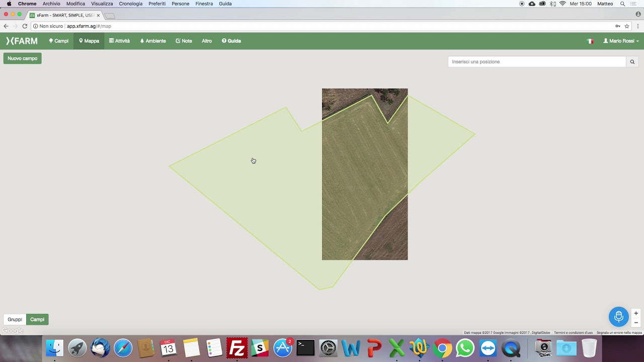This screenshot has width=644, height=362.
Task: Click the blue microphone voice button
Action: [x=619, y=317]
